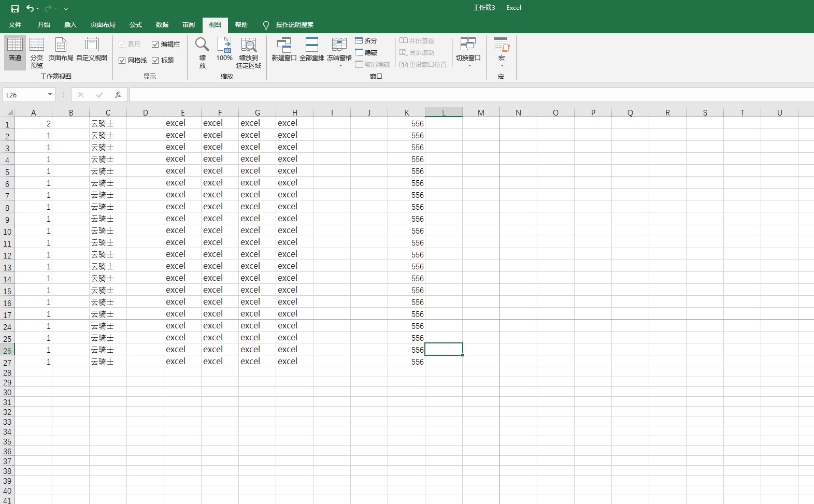Viewport: 814px width, 504px height.
Task: Select row 41 header
Action: (x=7, y=500)
